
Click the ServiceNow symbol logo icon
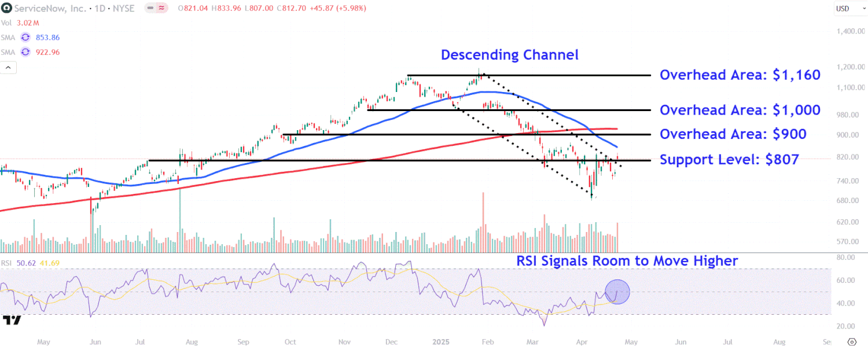click(x=6, y=8)
